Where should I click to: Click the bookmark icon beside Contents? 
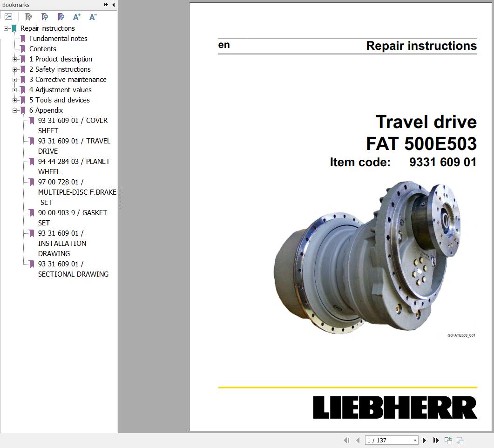click(x=23, y=49)
